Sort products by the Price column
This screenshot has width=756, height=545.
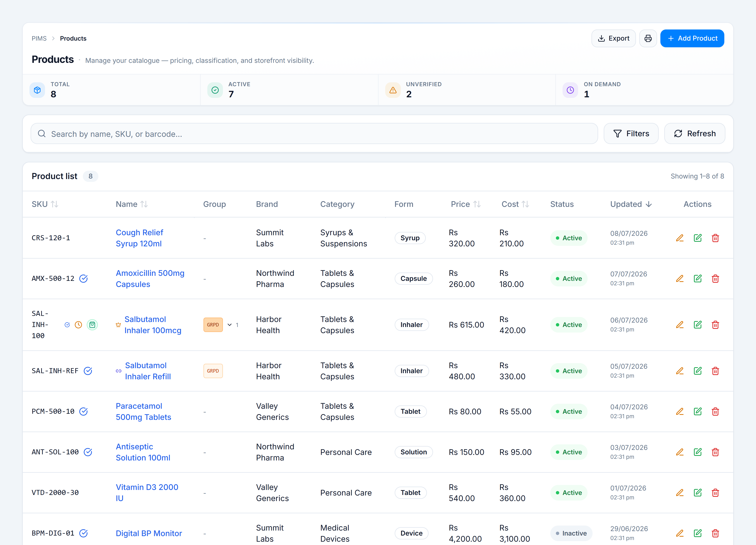(466, 204)
